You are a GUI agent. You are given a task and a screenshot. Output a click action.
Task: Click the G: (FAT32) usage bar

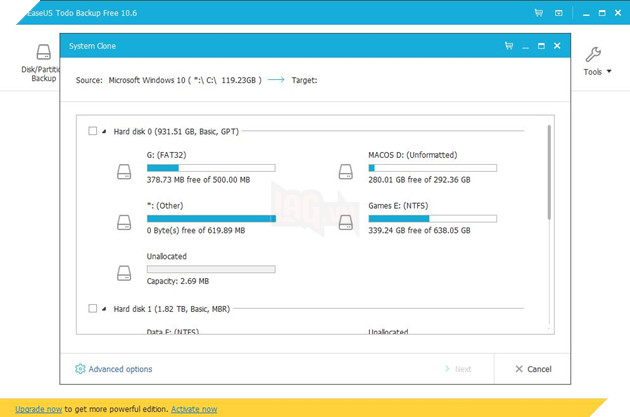pyautogui.click(x=211, y=168)
